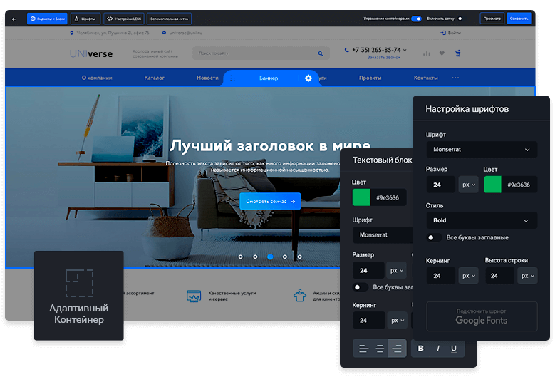Open the Каталог menu item
555x392 pixels.
coord(155,78)
